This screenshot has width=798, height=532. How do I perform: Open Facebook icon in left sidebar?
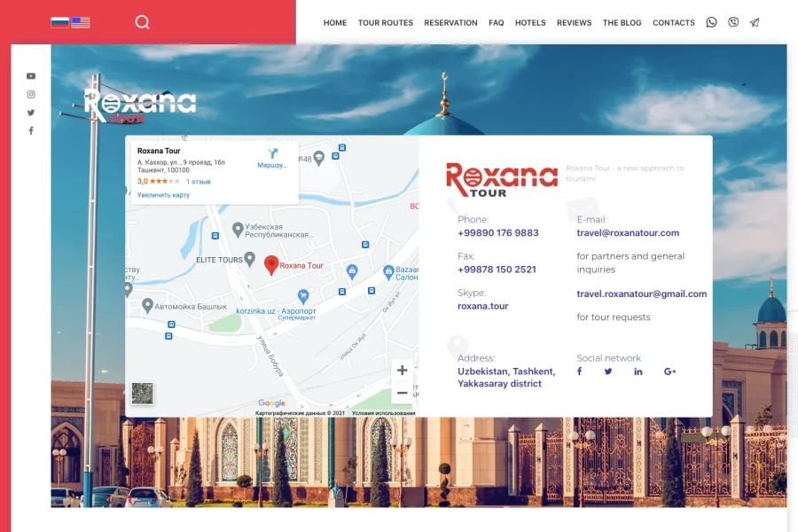pyautogui.click(x=31, y=131)
